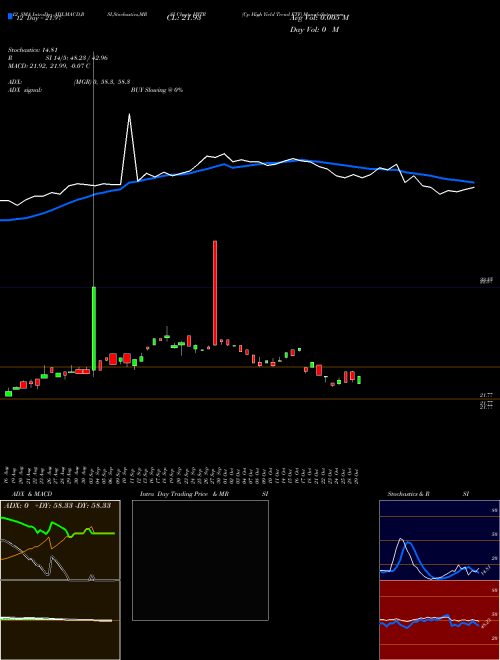This screenshot has height=660, width=500.
Task: Click the 'Day Vol: 0 M' label
Action: click(314, 29)
